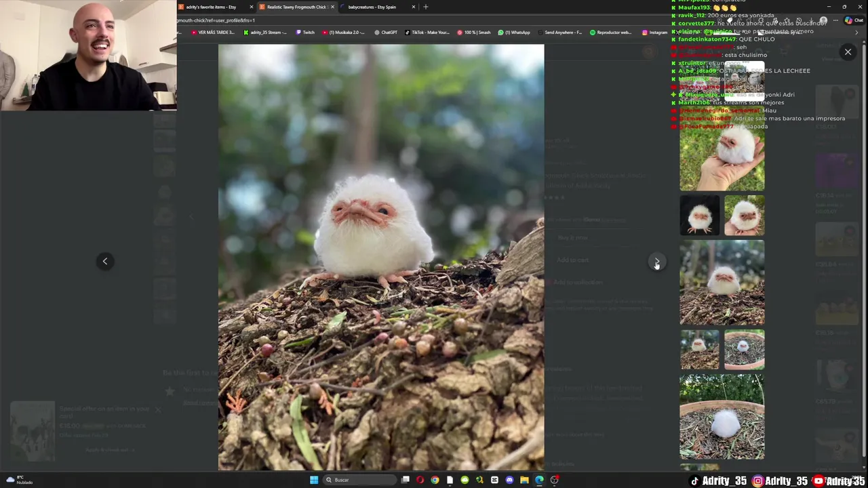Select the chick thumbnail with the black background
The width and height of the screenshot is (868, 488).
point(700,216)
